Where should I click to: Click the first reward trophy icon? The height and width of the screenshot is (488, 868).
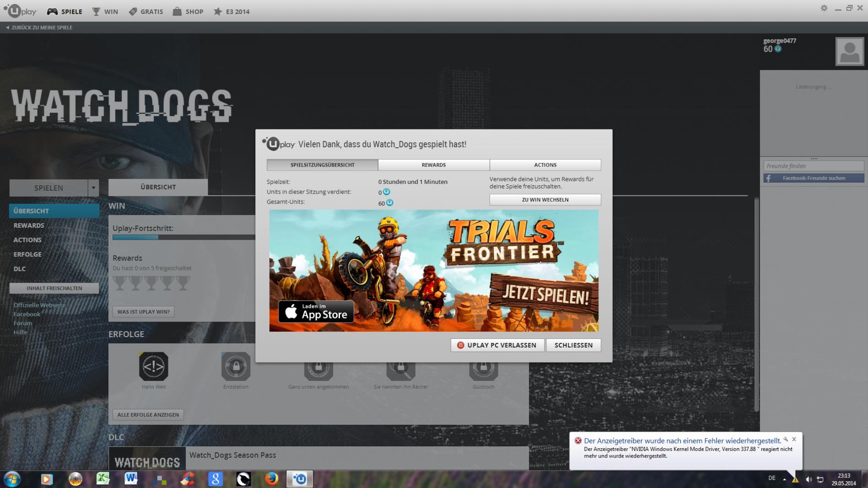pos(119,283)
